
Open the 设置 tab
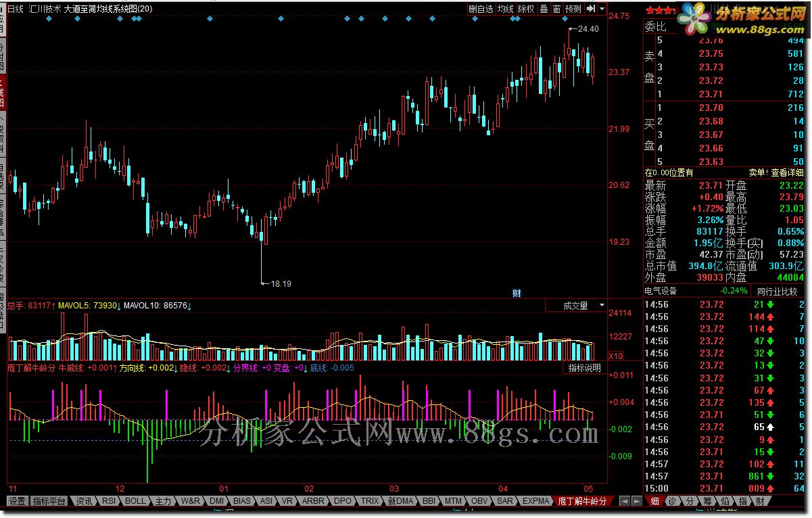coord(17,501)
